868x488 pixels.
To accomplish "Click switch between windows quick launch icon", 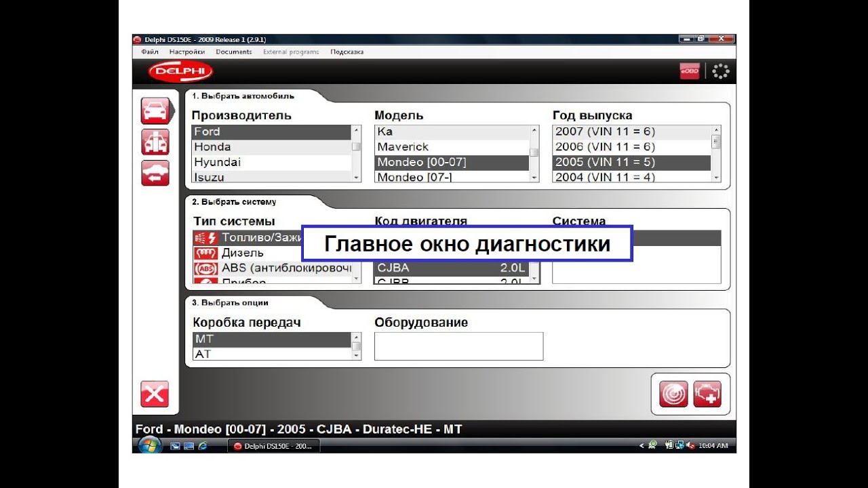I will coord(189,446).
